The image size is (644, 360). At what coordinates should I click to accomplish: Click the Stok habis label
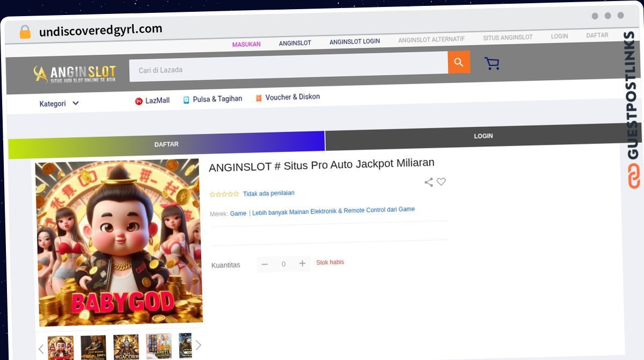click(x=330, y=262)
